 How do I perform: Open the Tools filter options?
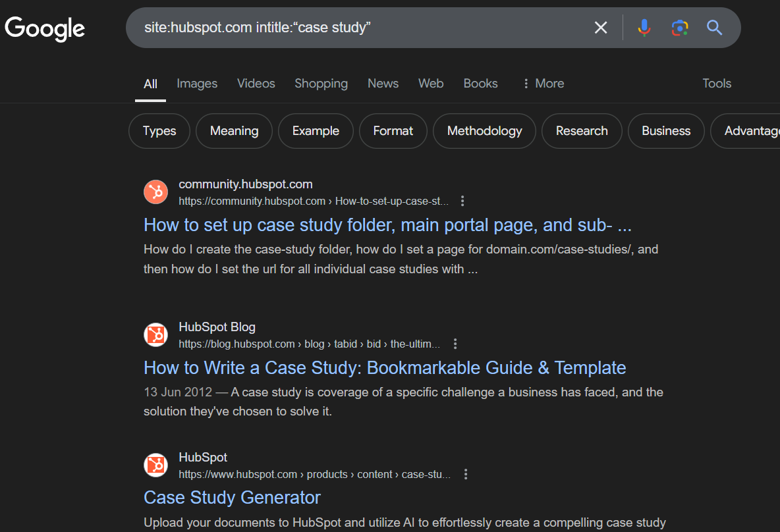pos(717,84)
